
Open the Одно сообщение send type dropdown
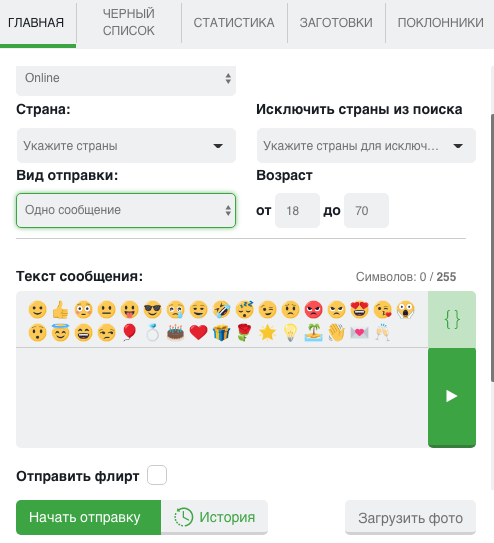click(x=126, y=210)
